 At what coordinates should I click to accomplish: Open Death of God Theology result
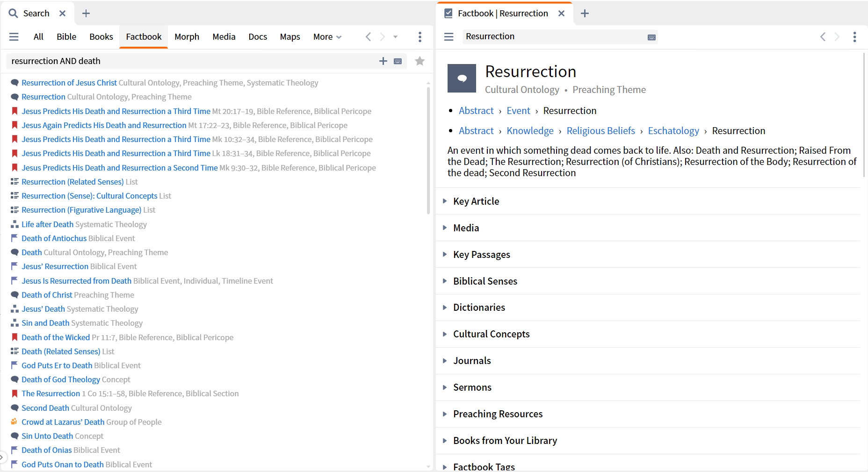point(61,379)
